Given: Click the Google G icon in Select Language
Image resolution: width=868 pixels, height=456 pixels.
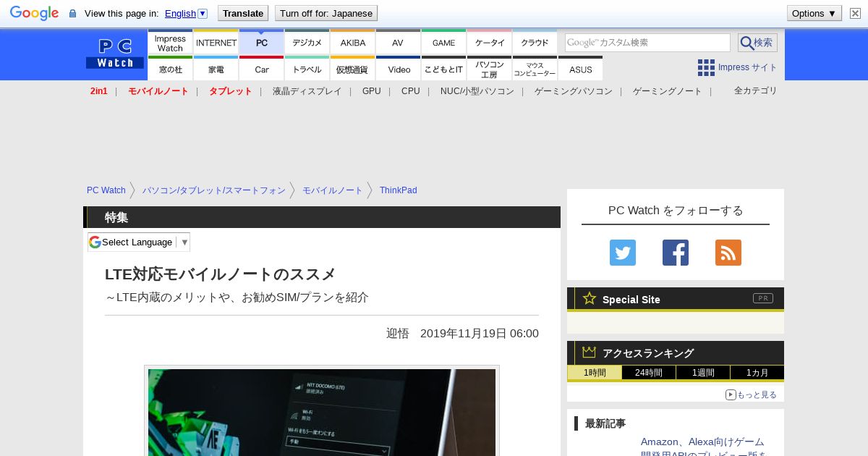Looking at the screenshot, I should [95, 242].
